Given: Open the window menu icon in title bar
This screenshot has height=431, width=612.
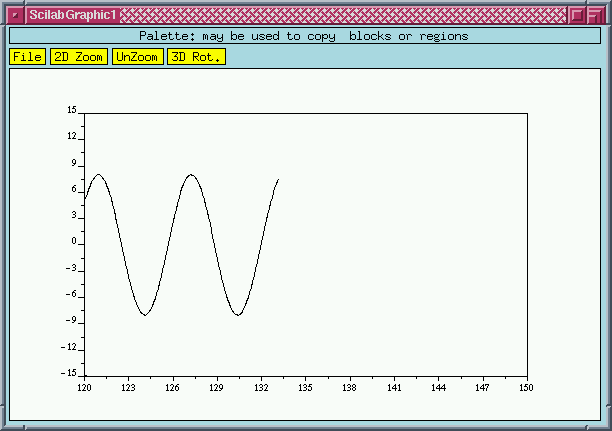Looking at the screenshot, I should 15,15.
